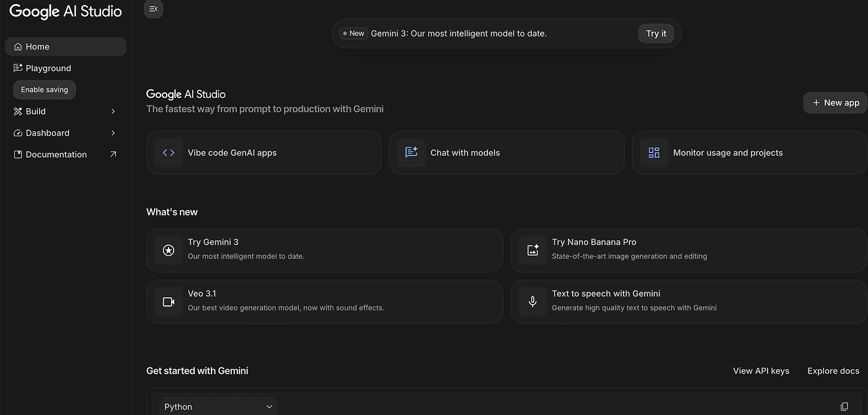Copy the code sample with copy icon
The width and height of the screenshot is (868, 415).
844,406
